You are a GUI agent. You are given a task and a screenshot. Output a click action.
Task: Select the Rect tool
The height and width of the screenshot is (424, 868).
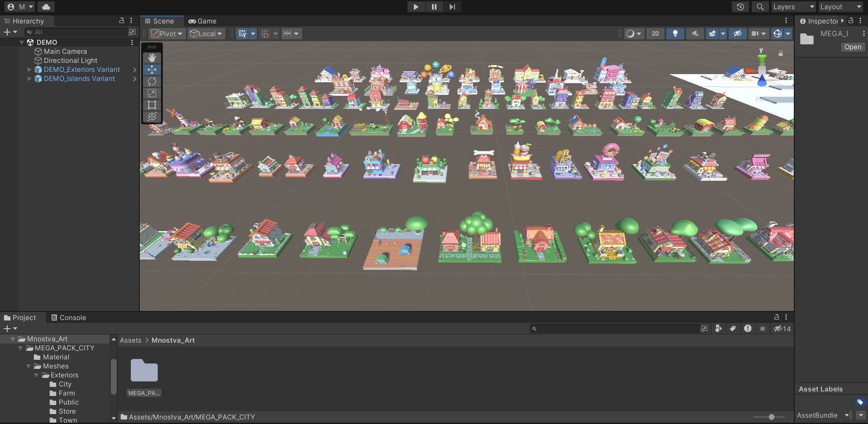pos(152,105)
